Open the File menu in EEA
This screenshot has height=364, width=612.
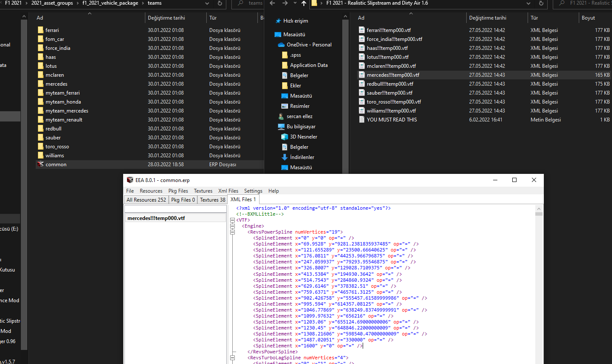130,191
